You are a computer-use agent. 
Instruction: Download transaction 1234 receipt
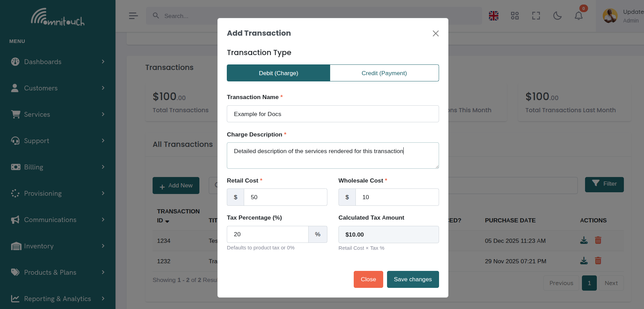pyautogui.click(x=584, y=240)
